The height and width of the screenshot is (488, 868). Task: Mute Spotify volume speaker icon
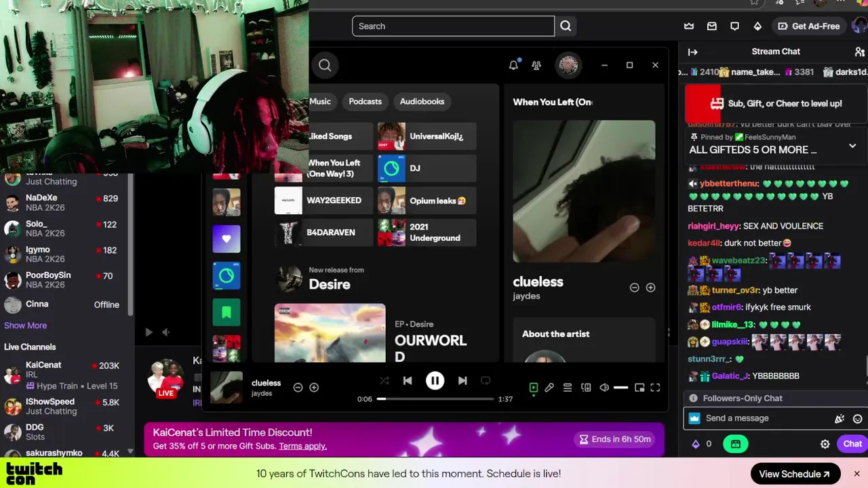(x=604, y=388)
